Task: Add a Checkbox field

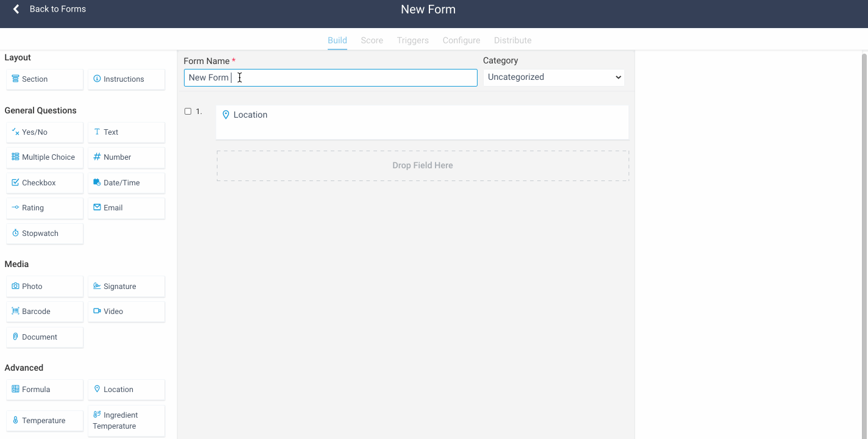Action: [x=44, y=183]
